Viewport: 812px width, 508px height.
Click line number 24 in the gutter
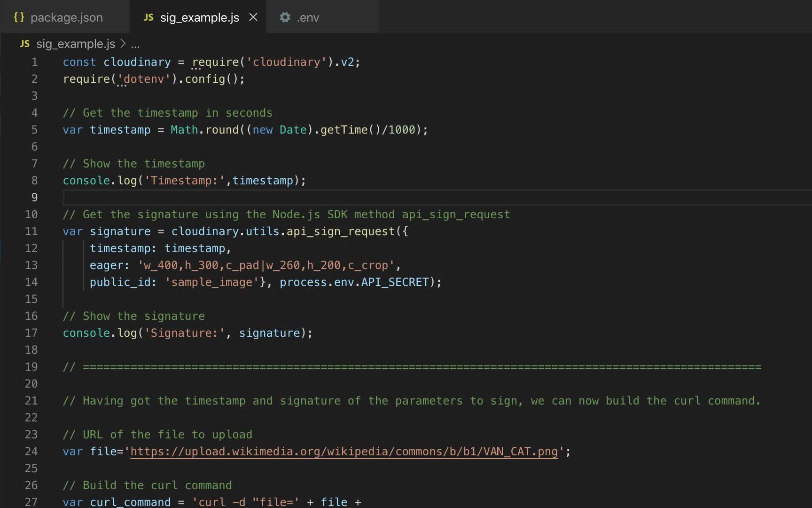(31, 451)
